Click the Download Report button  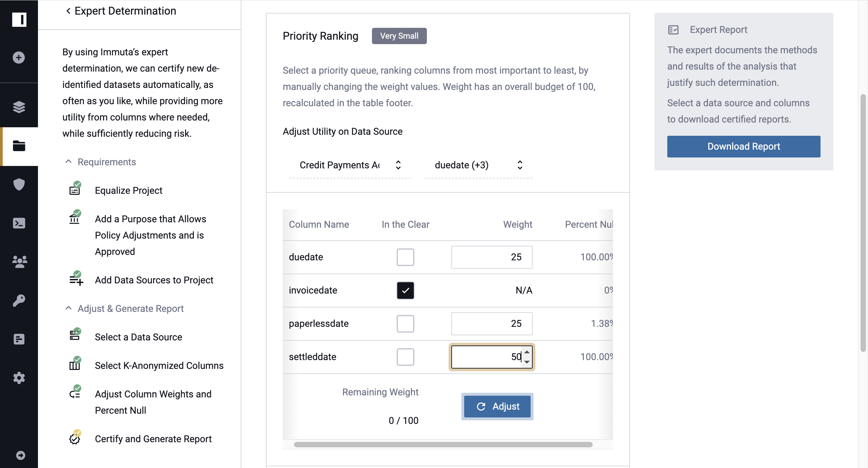(x=744, y=146)
